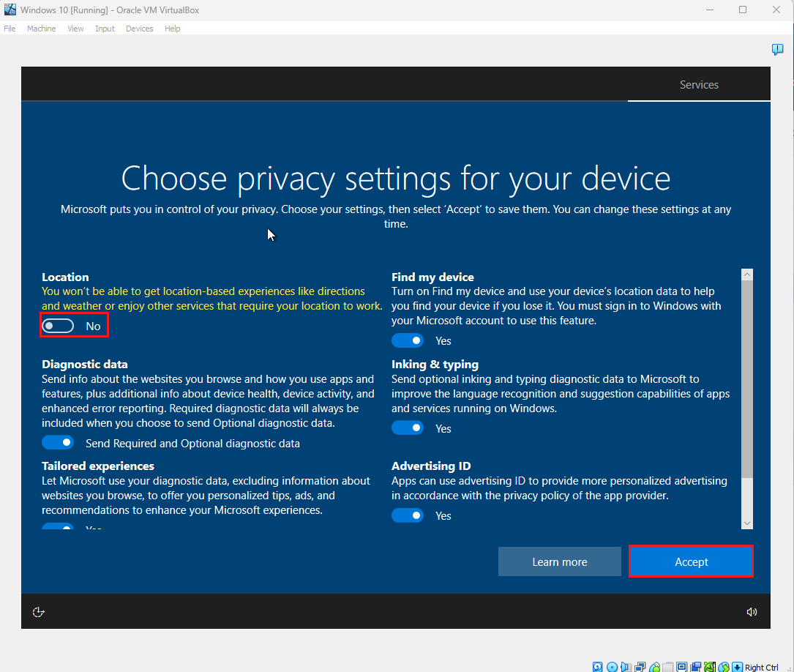This screenshot has width=794, height=672.
Task: Click the privacy list scroll down arrow
Action: [x=747, y=523]
